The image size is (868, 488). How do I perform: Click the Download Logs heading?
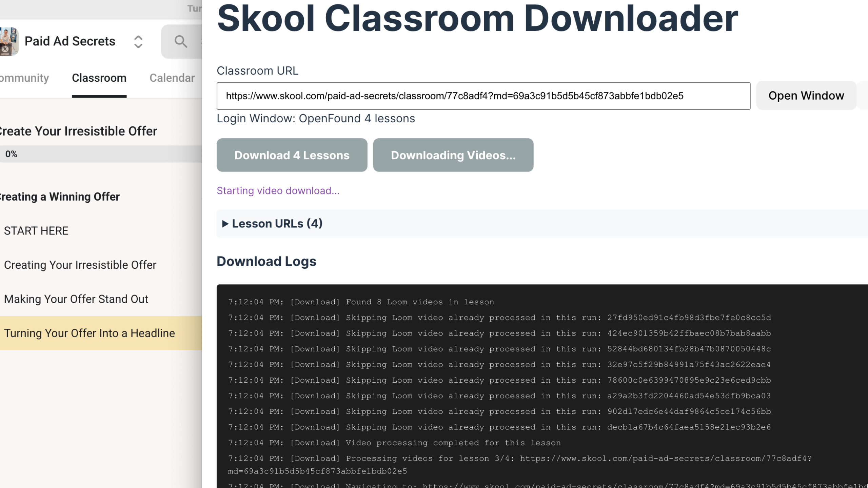click(x=267, y=261)
